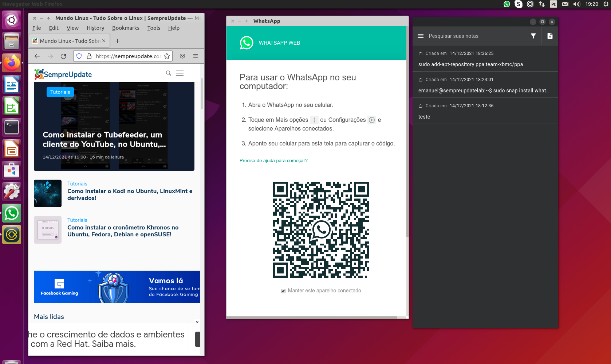Click 'Precisa de ajuda para começar?' link
This screenshot has height=364, width=611.
[273, 161]
